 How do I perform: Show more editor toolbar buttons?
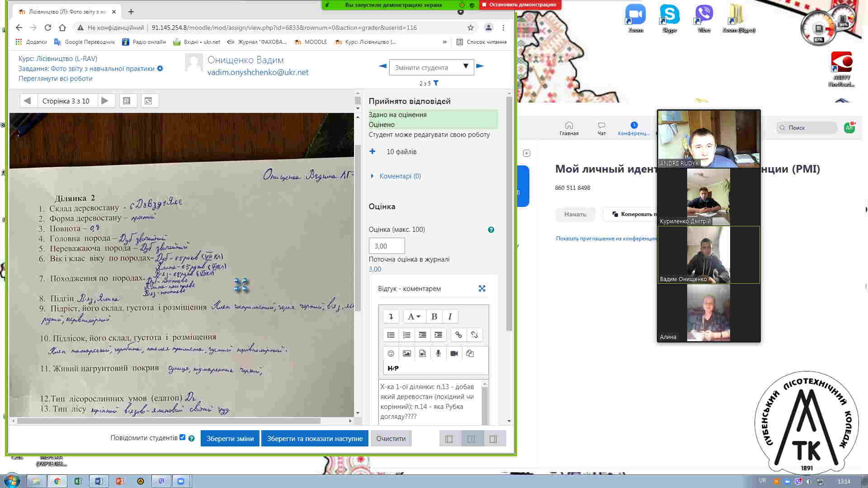coord(391,316)
